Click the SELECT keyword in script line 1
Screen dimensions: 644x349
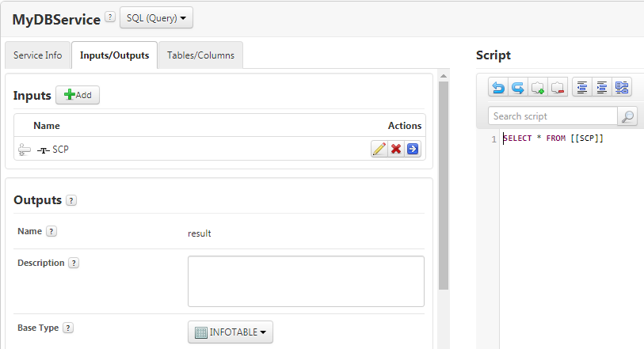point(517,138)
